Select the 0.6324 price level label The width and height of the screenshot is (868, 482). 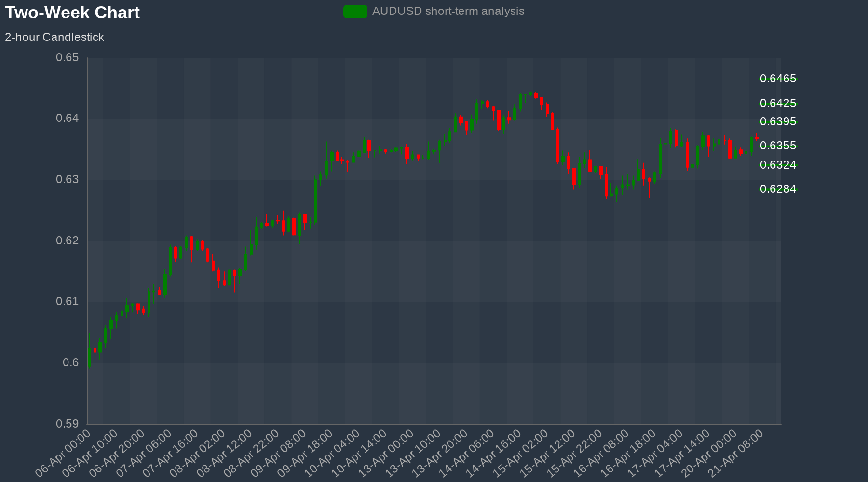777,165
